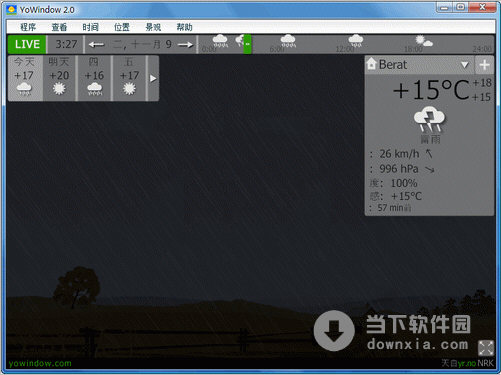Select the 四 +16 forecast tile
The image size is (501, 375).
[94, 78]
